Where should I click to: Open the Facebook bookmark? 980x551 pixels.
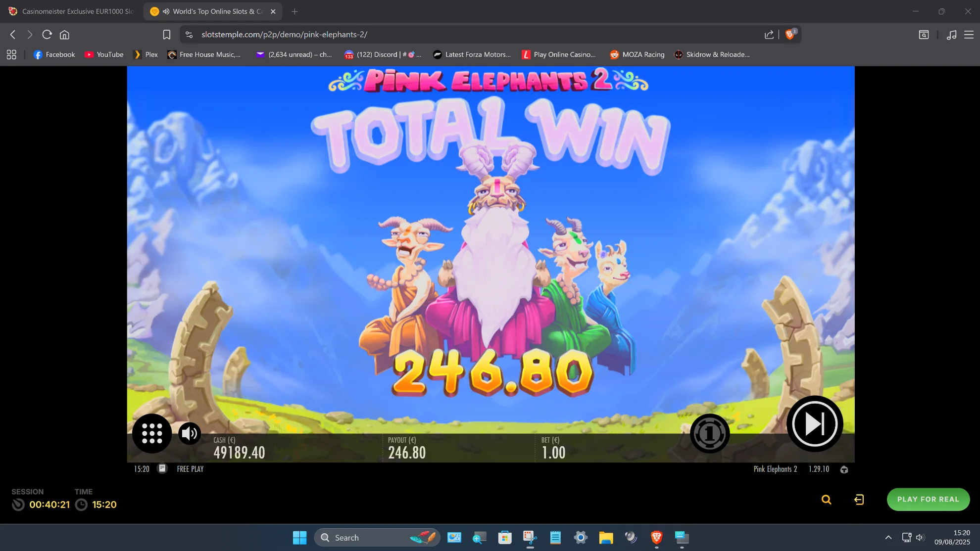point(54,54)
